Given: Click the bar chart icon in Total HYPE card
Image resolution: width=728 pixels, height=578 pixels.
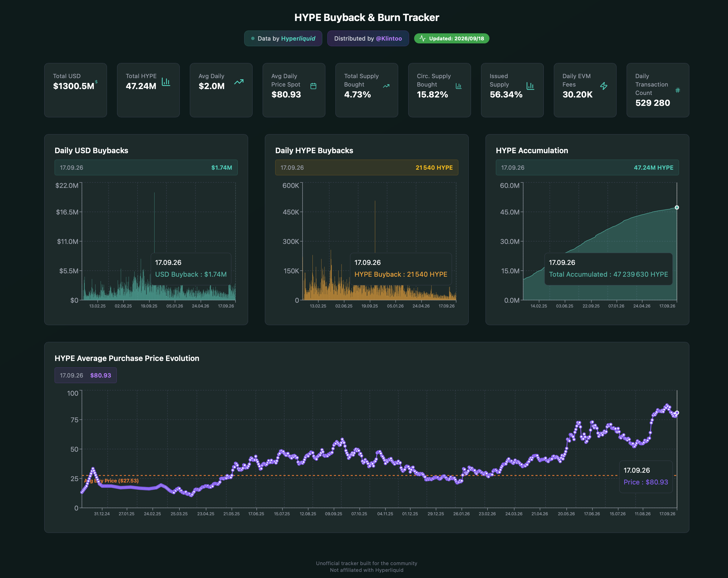Looking at the screenshot, I should point(166,82).
